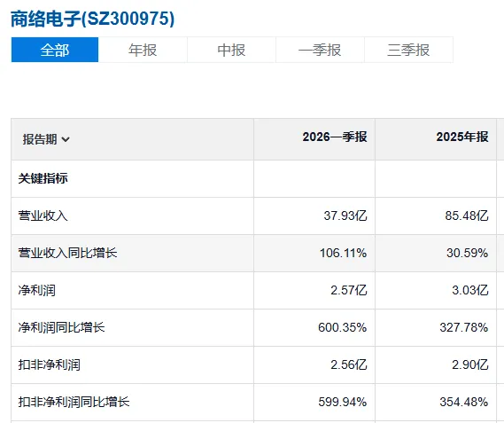Screen dimensions: 504x423
Task: Select the 三季报 tab
Action: pos(409,50)
